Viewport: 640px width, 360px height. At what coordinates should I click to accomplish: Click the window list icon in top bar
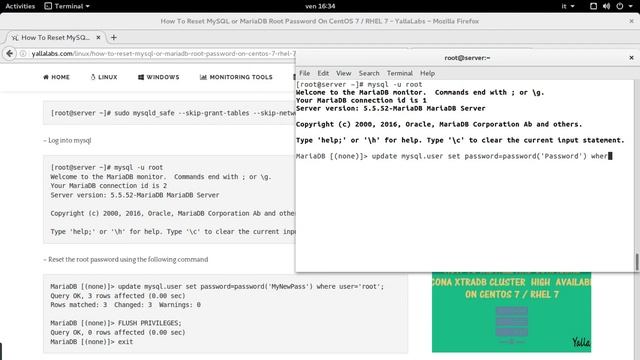pyautogui.click(x=593, y=6)
